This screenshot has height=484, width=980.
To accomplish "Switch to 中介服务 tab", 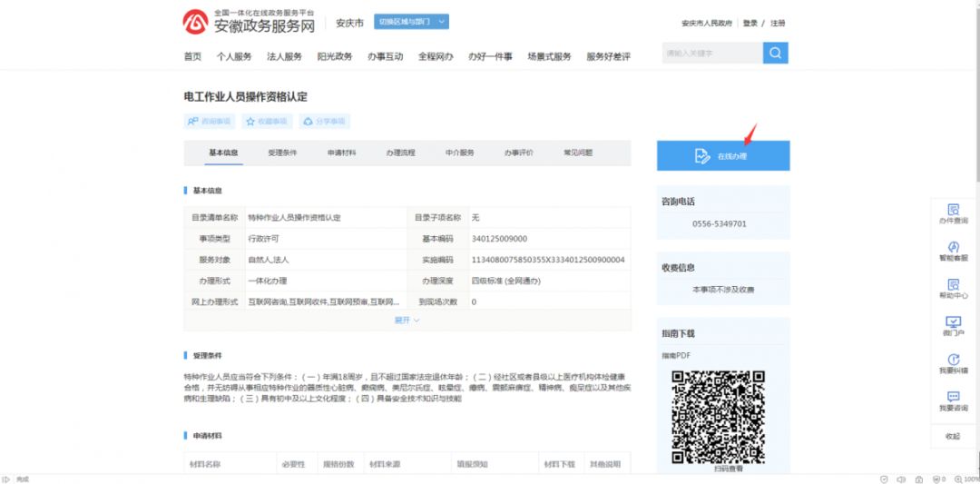I will tap(459, 153).
